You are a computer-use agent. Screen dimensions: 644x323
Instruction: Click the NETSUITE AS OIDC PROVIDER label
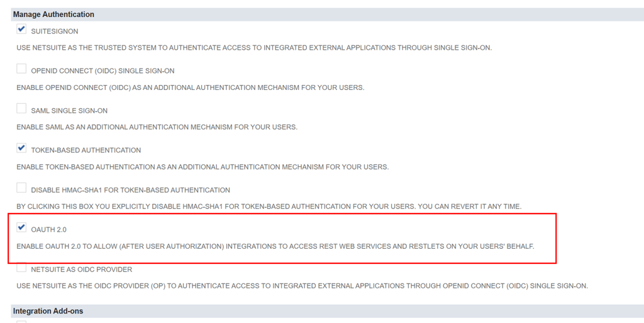82,269
